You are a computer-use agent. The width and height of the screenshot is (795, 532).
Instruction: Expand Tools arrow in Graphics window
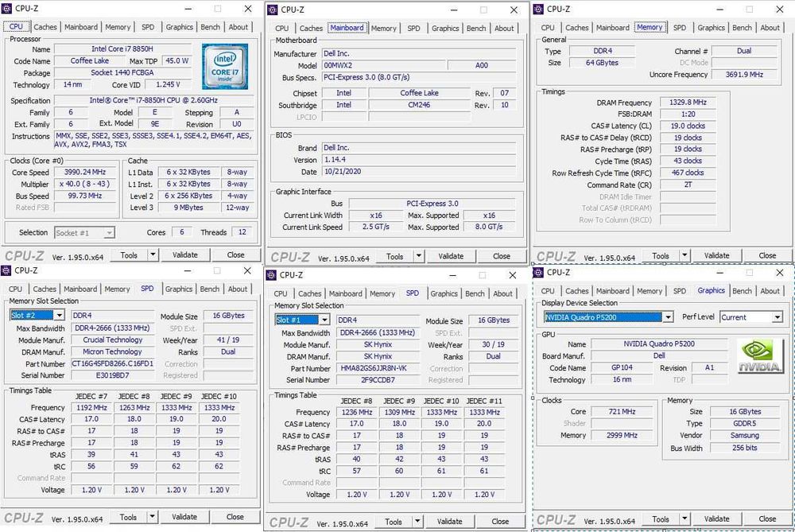pos(684,518)
